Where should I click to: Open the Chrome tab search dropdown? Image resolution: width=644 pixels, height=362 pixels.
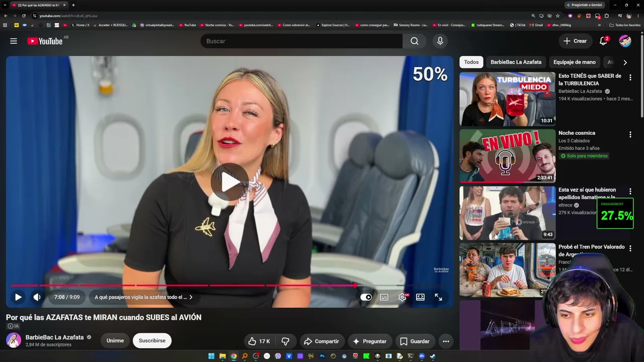click(5, 5)
